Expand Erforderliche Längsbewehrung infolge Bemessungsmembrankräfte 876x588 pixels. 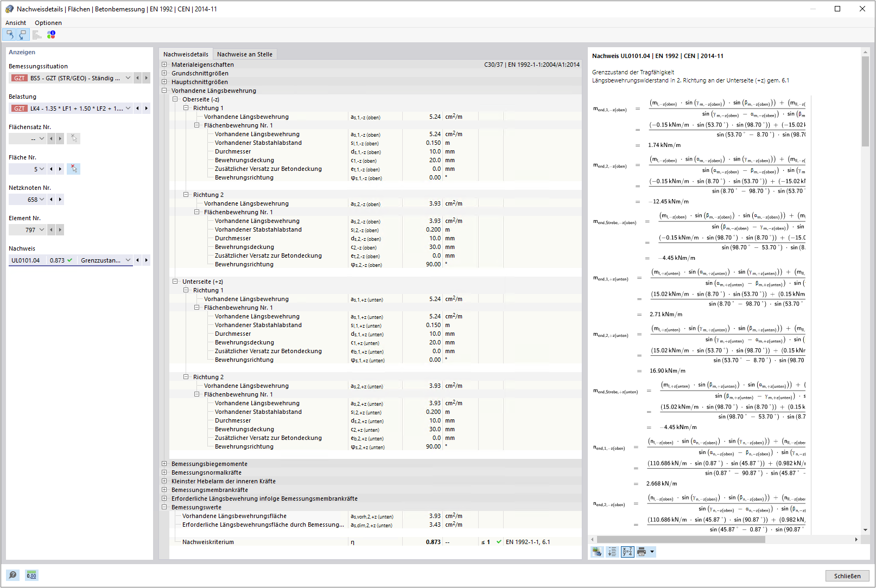click(x=164, y=498)
